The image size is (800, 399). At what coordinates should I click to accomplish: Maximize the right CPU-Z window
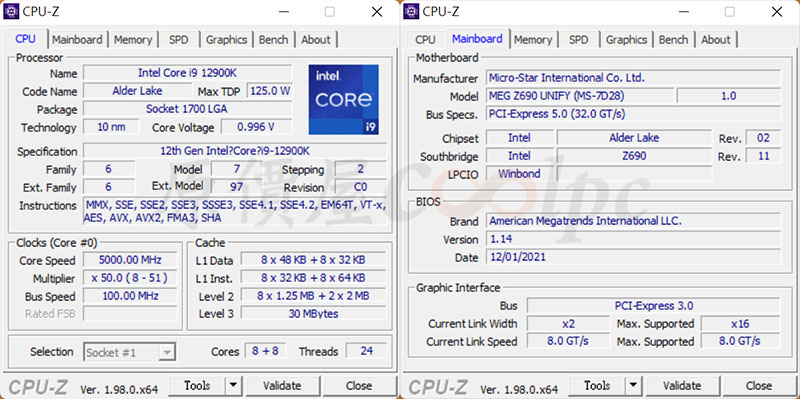tap(730, 11)
